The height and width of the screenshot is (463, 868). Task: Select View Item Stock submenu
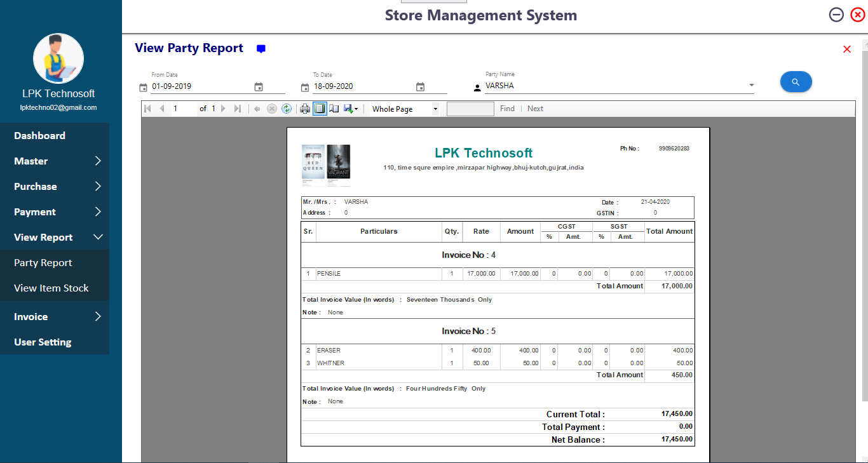(x=51, y=288)
